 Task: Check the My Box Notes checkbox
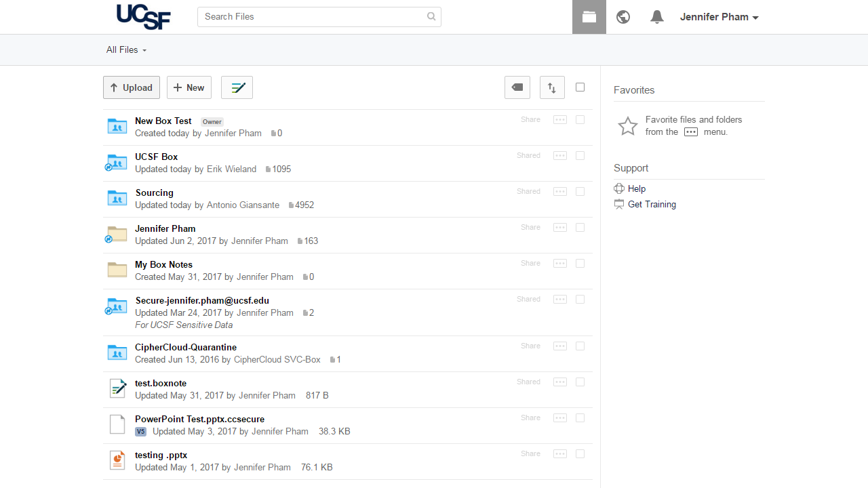(580, 264)
